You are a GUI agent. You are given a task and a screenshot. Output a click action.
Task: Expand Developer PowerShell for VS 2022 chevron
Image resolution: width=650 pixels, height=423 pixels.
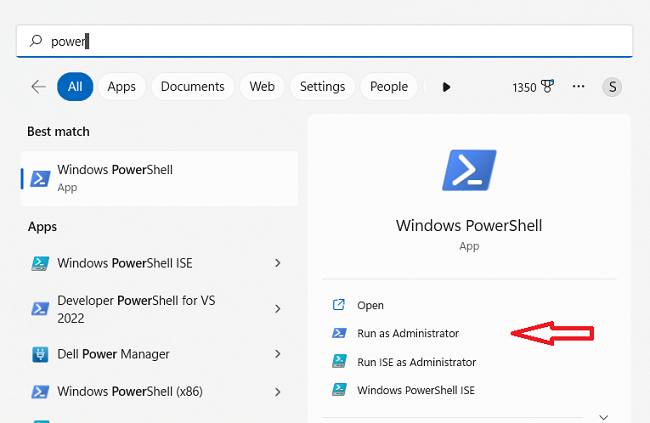(278, 309)
